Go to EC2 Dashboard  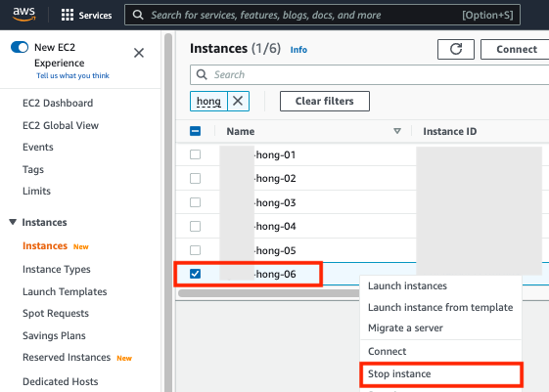pos(58,103)
